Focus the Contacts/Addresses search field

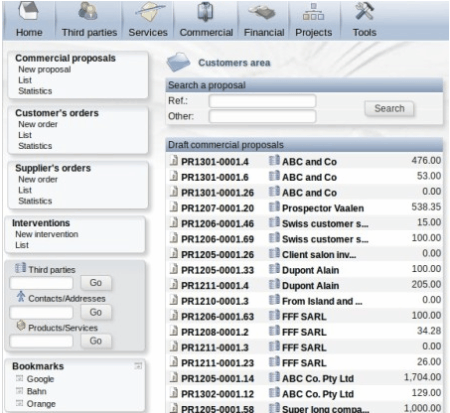tap(41, 313)
